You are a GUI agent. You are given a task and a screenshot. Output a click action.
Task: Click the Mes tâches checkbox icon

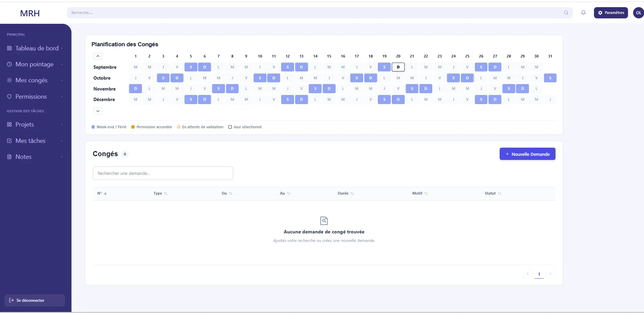click(10, 141)
